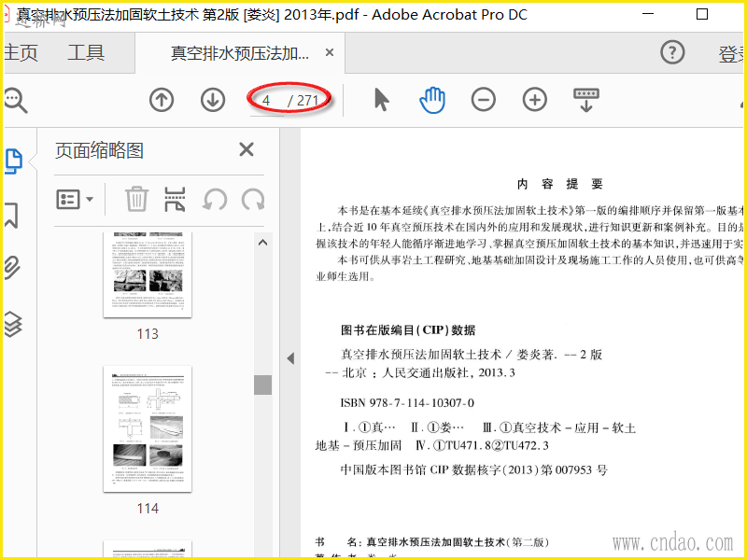The width and height of the screenshot is (747, 560).
Task: Minimize the Acrobat window
Action: (x=648, y=14)
